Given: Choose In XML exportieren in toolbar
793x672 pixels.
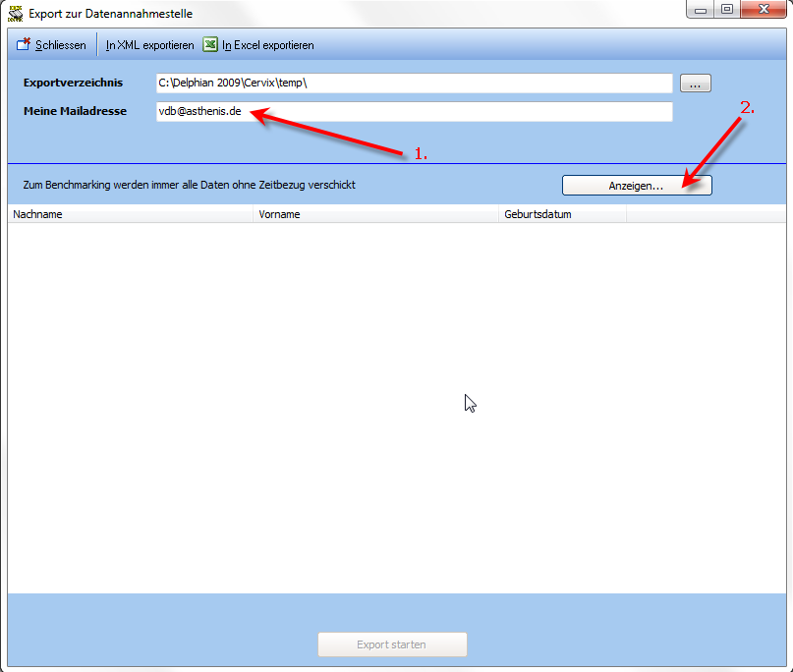Looking at the screenshot, I should (x=149, y=45).
